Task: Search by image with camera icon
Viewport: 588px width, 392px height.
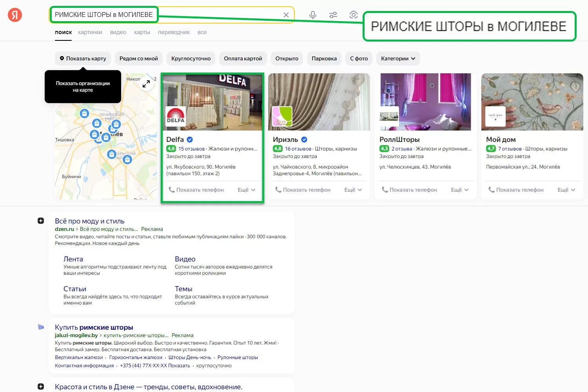Action: pos(353,15)
